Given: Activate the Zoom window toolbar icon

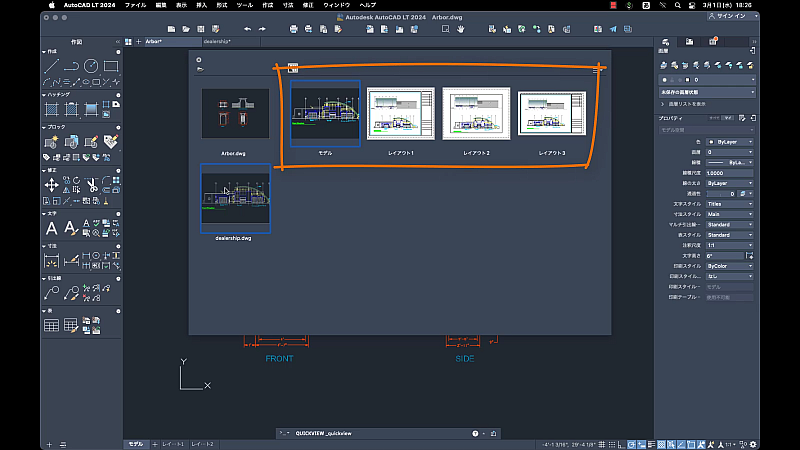Looking at the screenshot, I should [x=445, y=29].
